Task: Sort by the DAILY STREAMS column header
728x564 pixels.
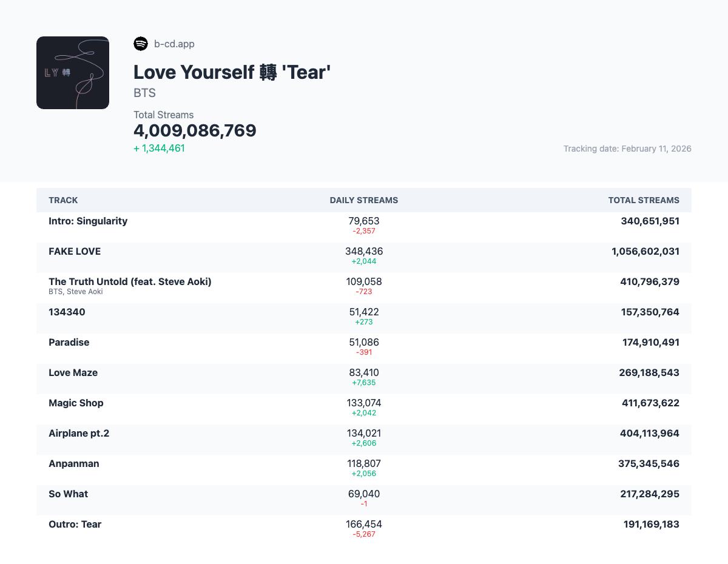Action: pyautogui.click(x=364, y=200)
